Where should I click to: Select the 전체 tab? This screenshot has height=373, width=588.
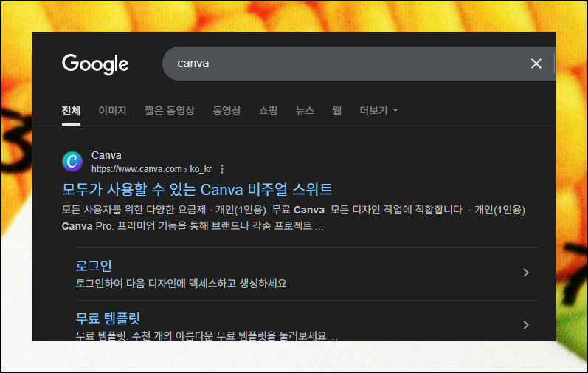71,110
